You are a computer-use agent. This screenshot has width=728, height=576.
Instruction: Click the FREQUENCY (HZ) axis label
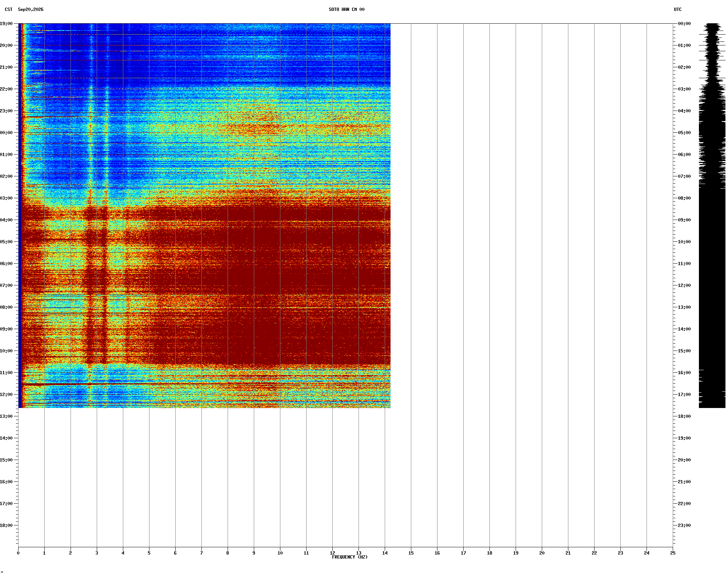coord(350,557)
